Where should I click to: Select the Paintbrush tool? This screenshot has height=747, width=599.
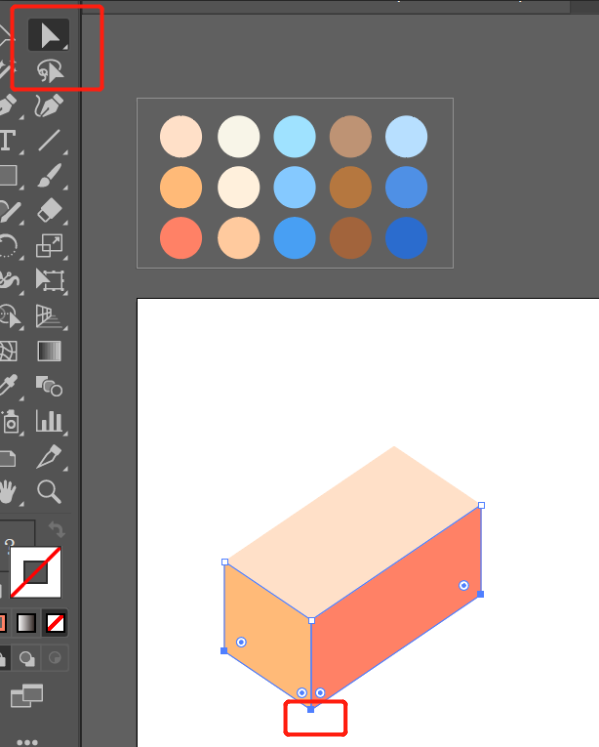pos(49,176)
